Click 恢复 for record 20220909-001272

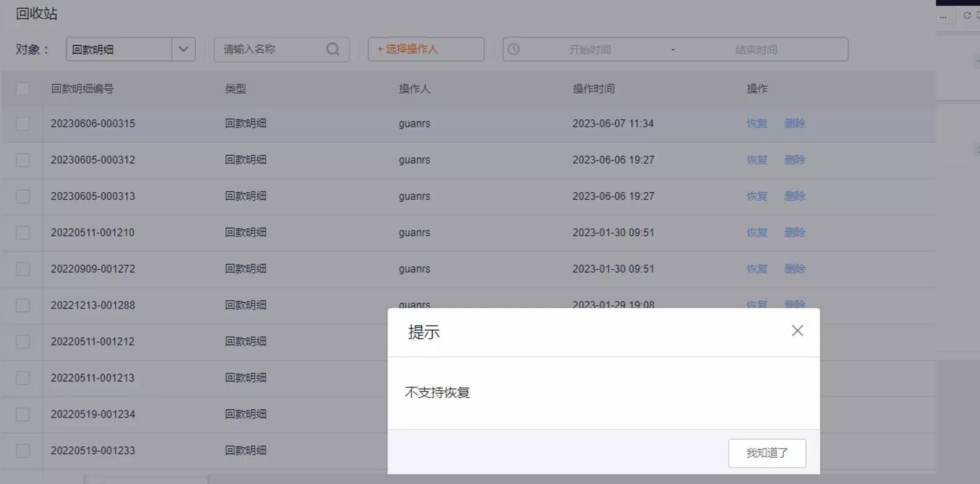coord(756,269)
